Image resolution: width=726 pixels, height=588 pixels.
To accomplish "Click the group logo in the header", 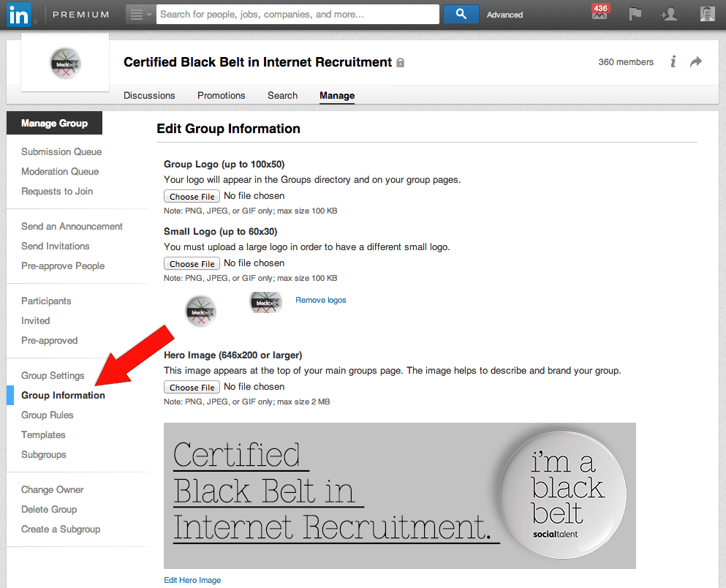I will tap(65, 63).
